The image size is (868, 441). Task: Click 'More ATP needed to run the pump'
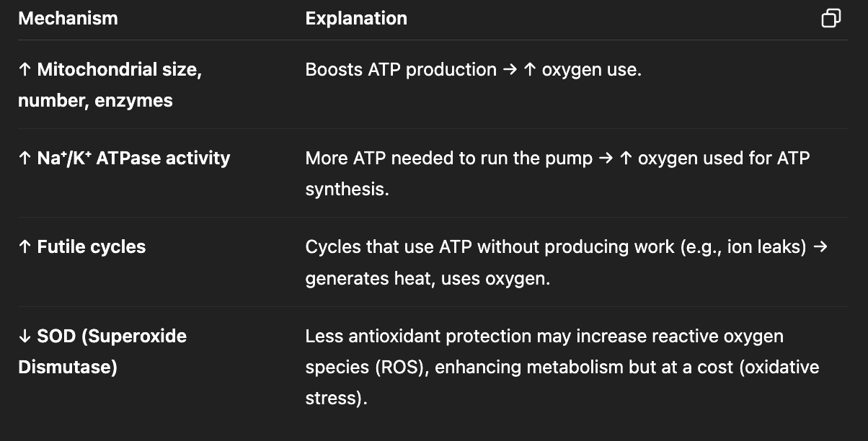tap(448, 159)
